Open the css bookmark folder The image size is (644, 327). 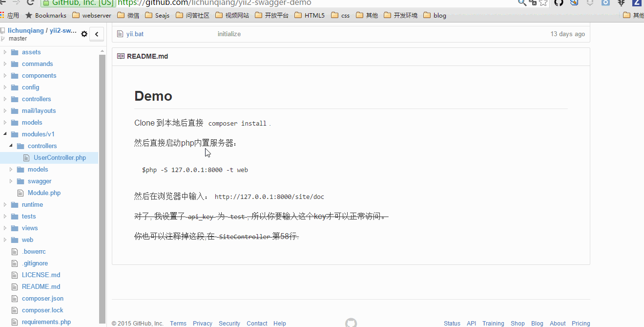click(x=340, y=15)
